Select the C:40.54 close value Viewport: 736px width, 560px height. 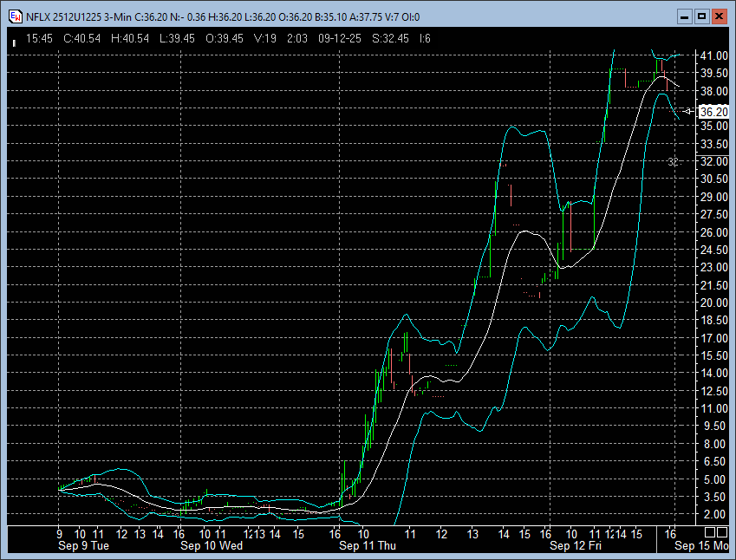82,38
